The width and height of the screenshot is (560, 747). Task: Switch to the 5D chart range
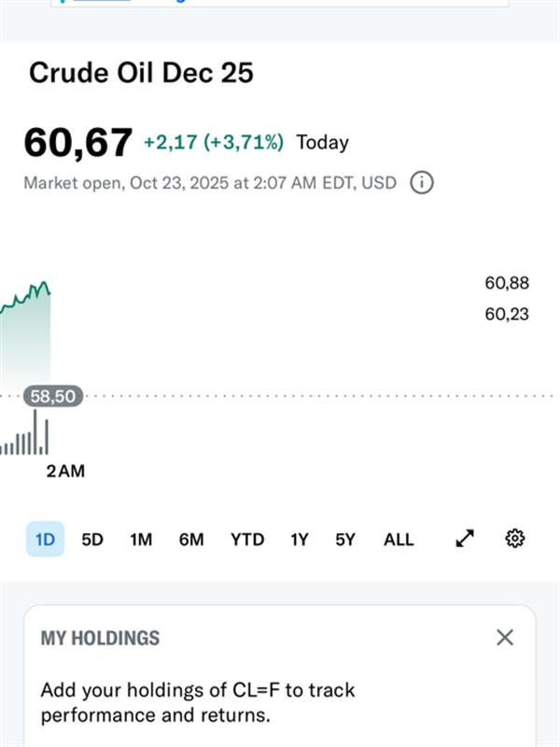pos(92,540)
